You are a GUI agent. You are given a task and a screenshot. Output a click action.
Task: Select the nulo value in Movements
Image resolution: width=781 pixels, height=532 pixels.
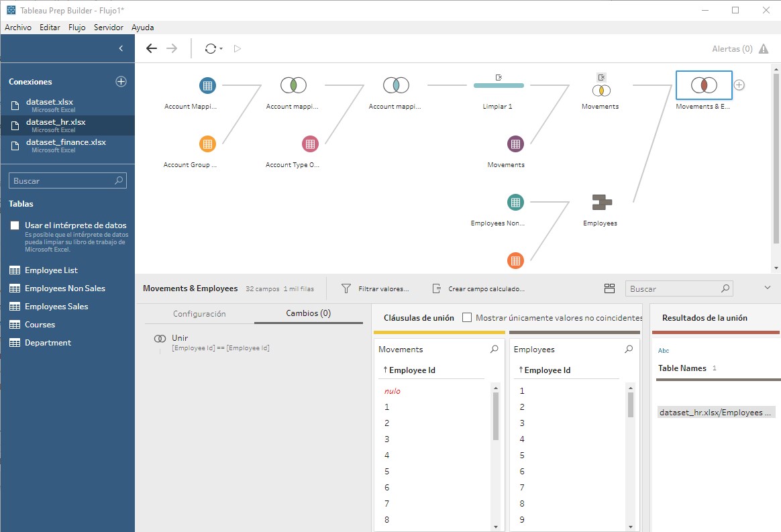[x=393, y=391]
